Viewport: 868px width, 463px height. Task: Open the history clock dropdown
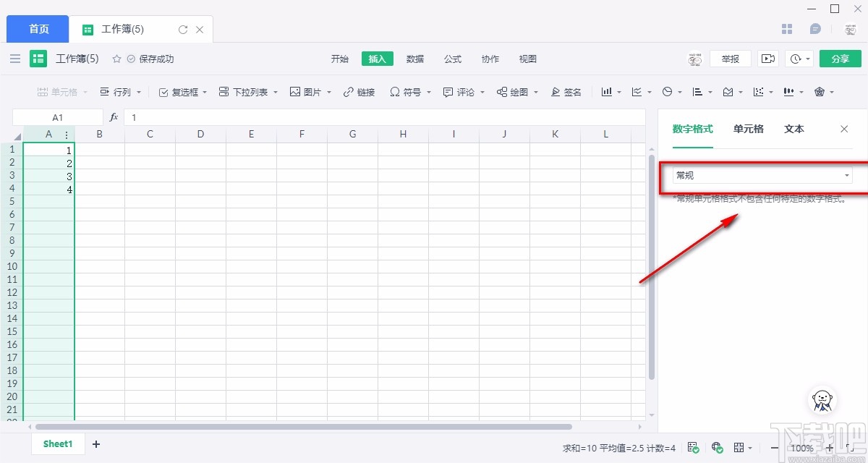800,59
